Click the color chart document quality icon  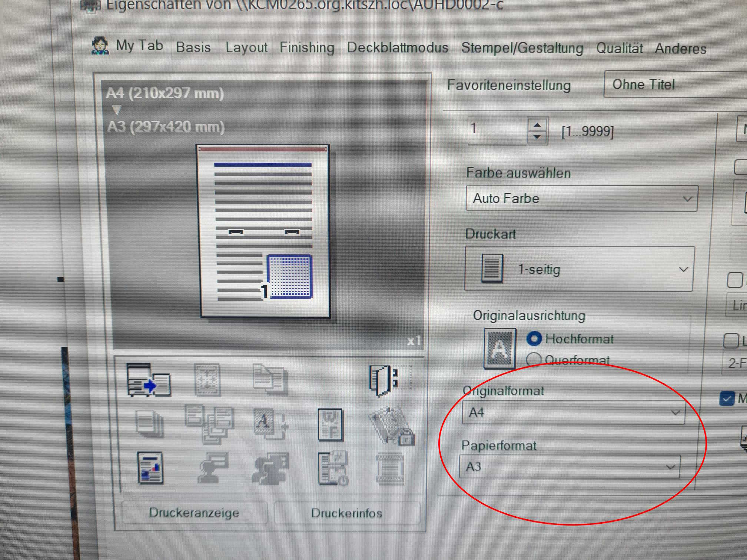coord(150,467)
